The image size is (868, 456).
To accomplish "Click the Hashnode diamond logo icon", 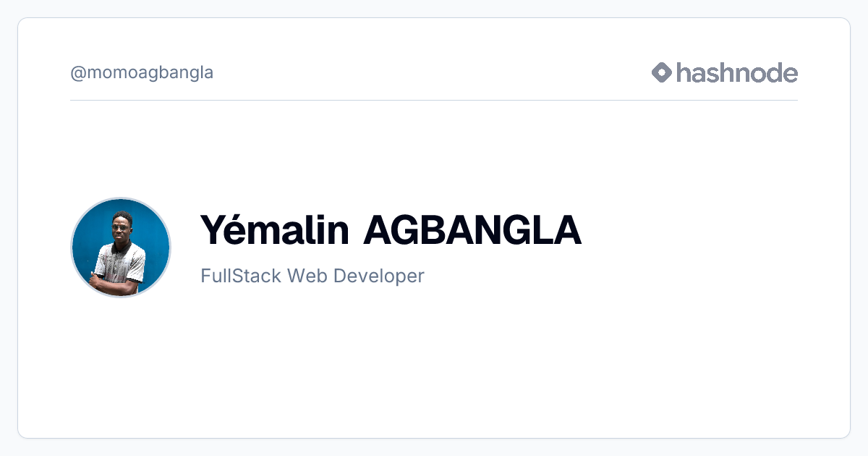I will point(662,72).
